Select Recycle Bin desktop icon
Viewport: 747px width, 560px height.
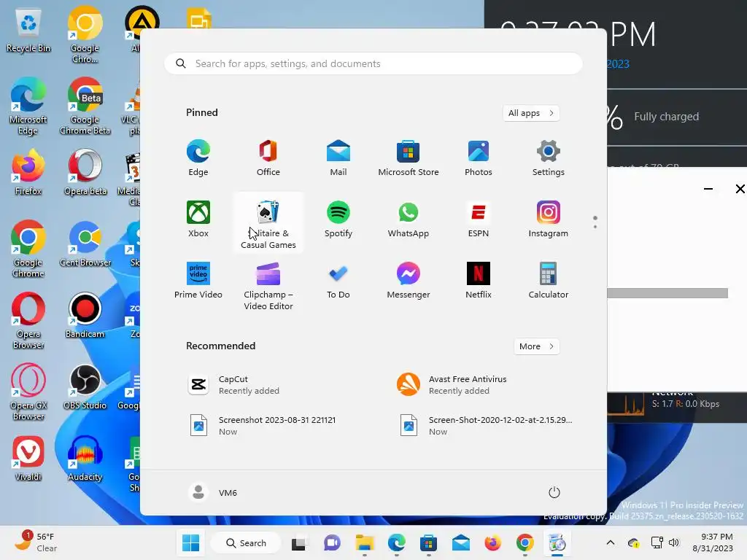coord(28,31)
